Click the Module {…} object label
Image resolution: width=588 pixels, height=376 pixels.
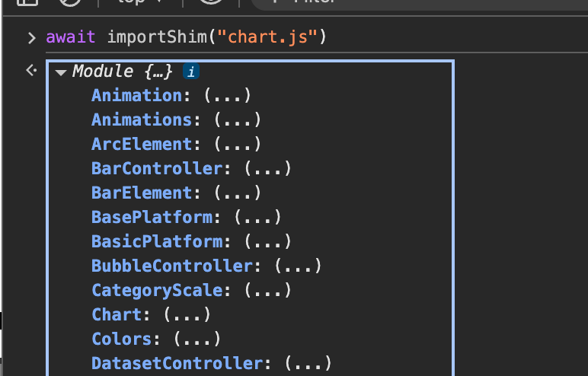(123, 71)
